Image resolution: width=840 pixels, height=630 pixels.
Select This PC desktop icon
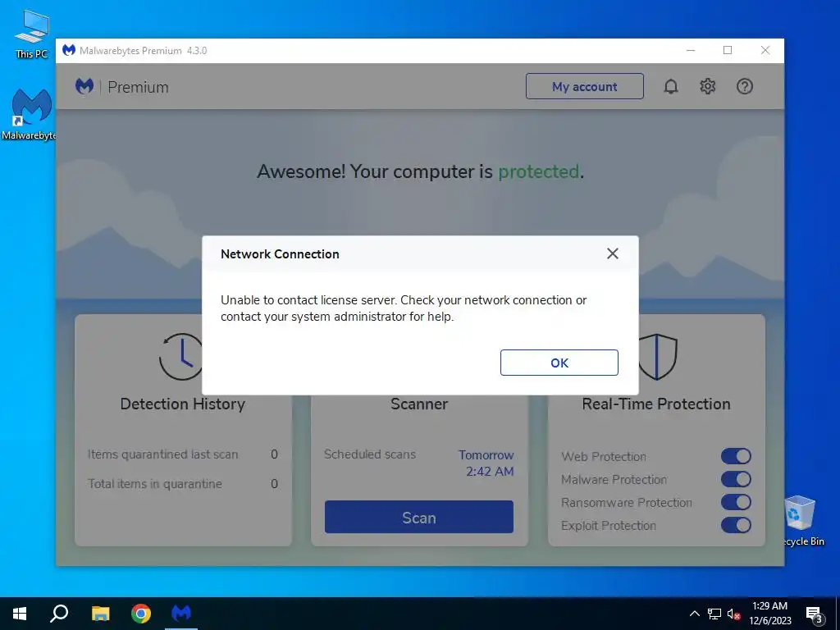[x=32, y=34]
